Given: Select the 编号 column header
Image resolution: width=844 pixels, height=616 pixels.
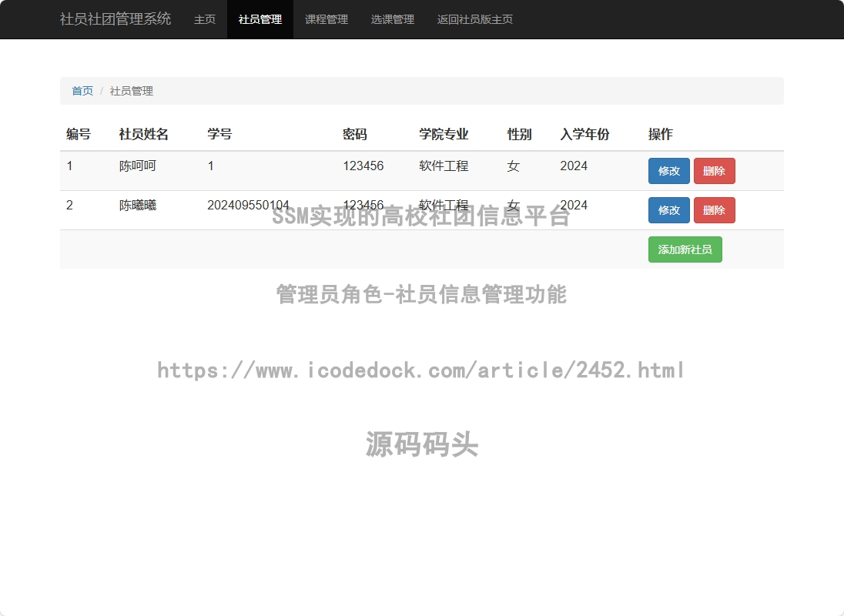Looking at the screenshot, I should [x=79, y=134].
